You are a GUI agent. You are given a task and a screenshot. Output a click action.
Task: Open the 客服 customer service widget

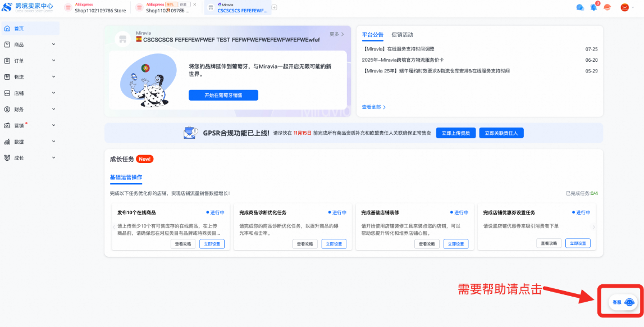(623, 302)
